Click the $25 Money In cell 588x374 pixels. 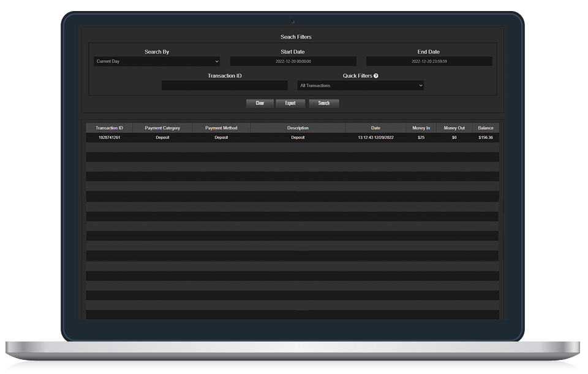[x=421, y=137]
